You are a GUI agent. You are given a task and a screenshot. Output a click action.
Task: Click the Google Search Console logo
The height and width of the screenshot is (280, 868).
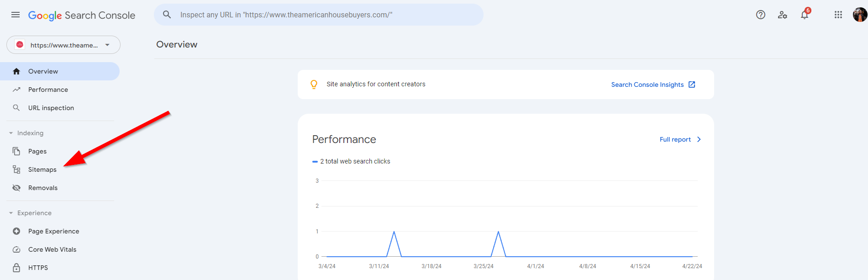pos(82,16)
